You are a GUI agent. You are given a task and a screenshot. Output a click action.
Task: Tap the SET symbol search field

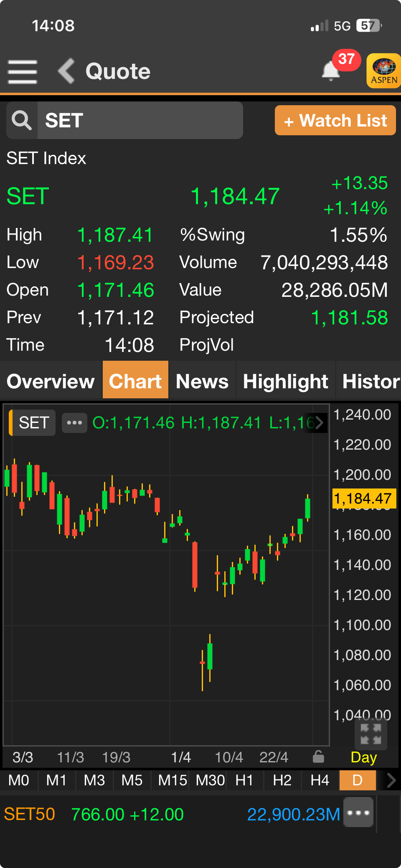coord(140,121)
